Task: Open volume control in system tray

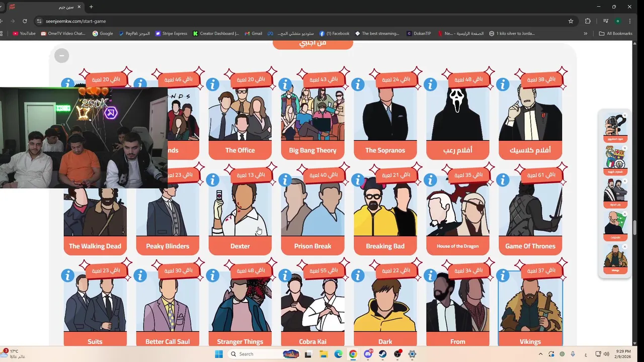Action: (606, 354)
